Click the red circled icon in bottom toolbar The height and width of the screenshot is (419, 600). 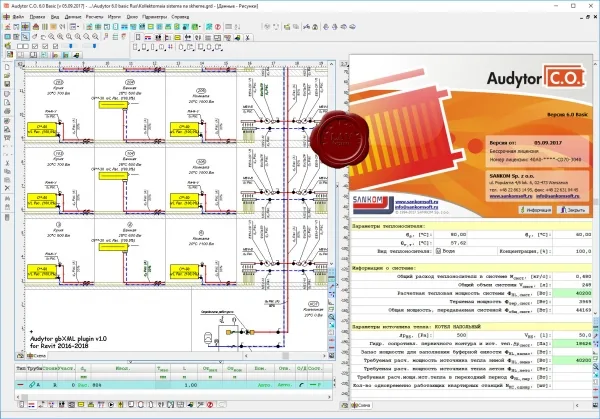coord(210,404)
